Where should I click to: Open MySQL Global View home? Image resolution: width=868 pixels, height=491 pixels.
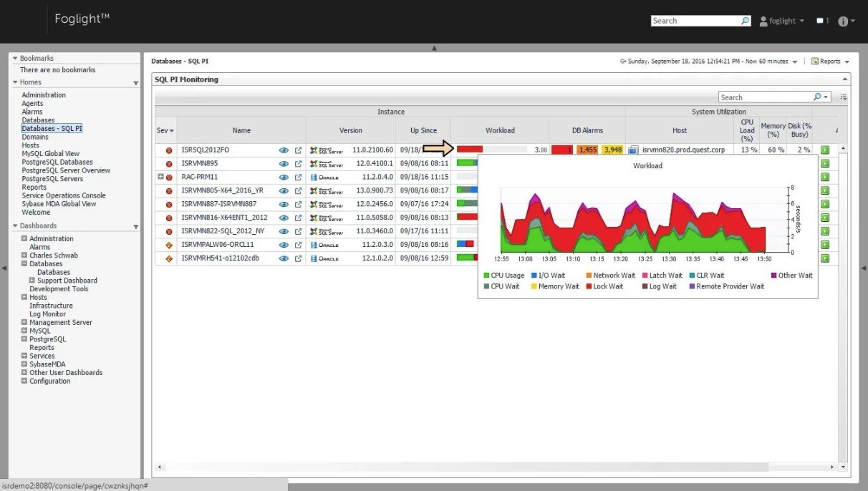pyautogui.click(x=51, y=154)
